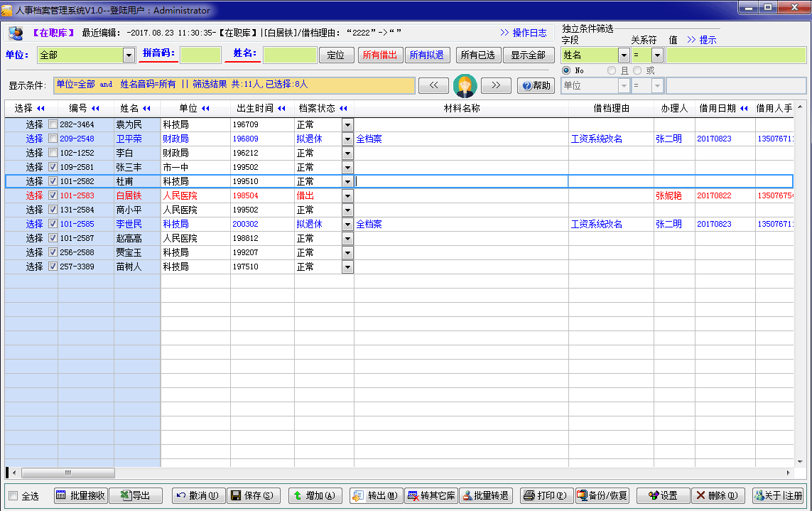Open 档案状态 dropdown for 杜甫 row
The image size is (812, 511).
pos(347,181)
